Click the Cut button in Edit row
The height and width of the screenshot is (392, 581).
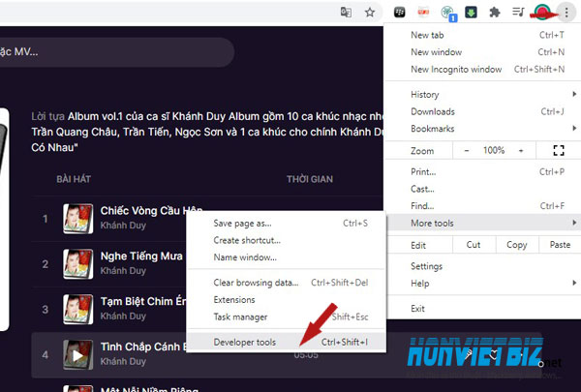point(474,245)
